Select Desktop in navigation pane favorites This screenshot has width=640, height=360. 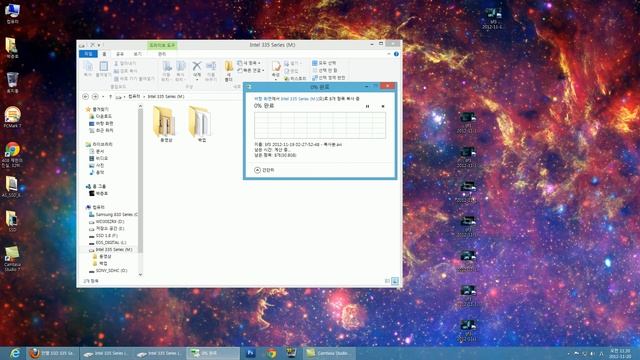tap(101, 123)
